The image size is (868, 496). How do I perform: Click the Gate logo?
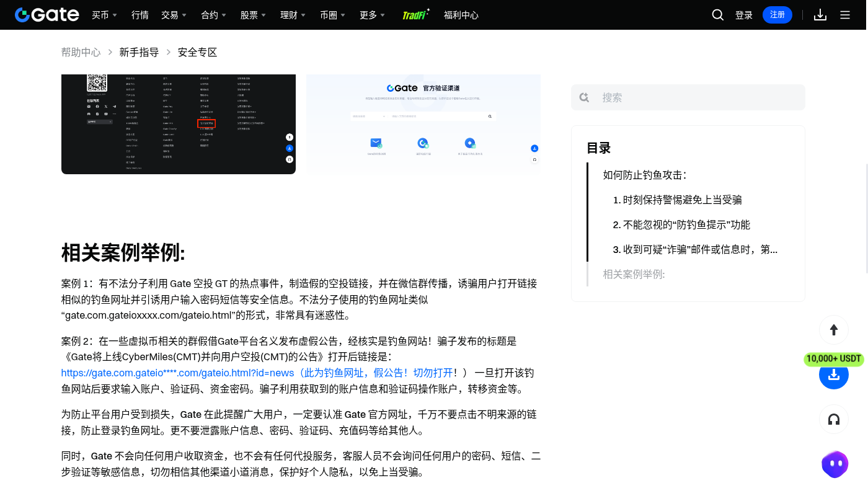click(x=47, y=15)
